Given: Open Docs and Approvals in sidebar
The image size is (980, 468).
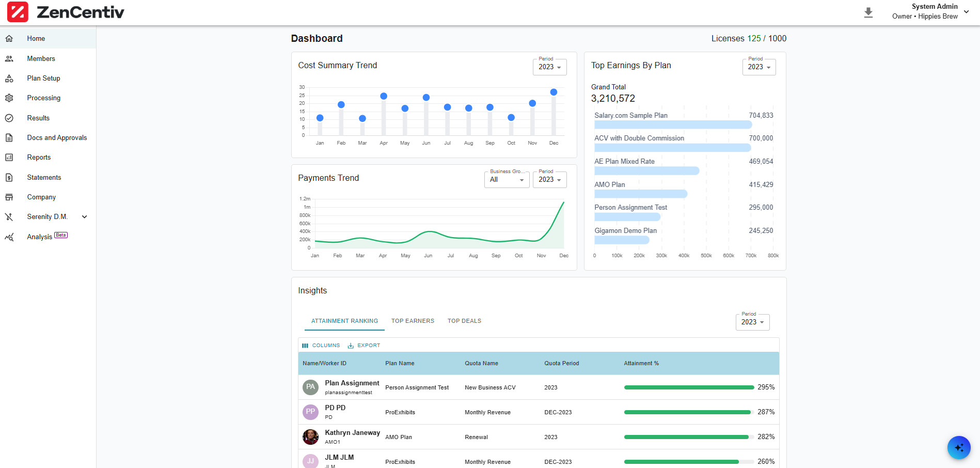Looking at the screenshot, I should coord(57,138).
